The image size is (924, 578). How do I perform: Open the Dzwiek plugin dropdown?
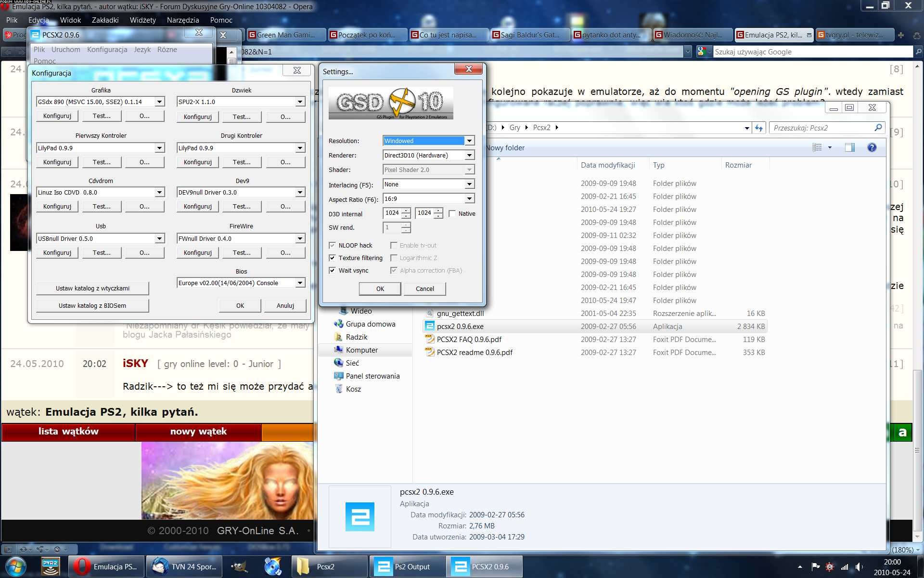click(x=300, y=102)
